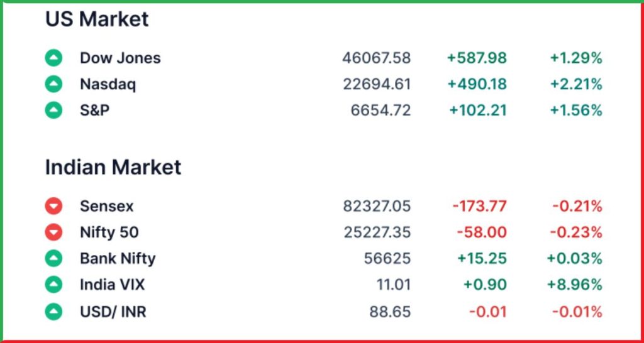
Task: Click the green up arrow beside S&P
Action: pos(53,111)
